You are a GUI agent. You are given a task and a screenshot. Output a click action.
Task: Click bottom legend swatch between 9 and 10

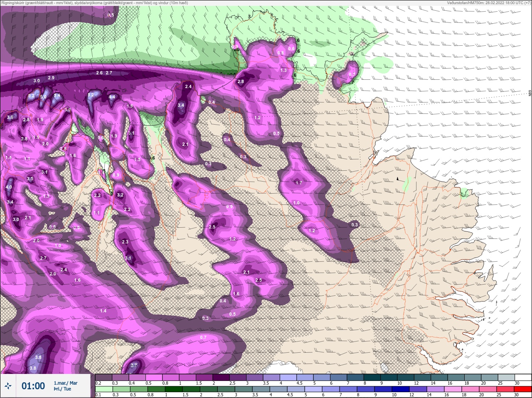pos(384,389)
